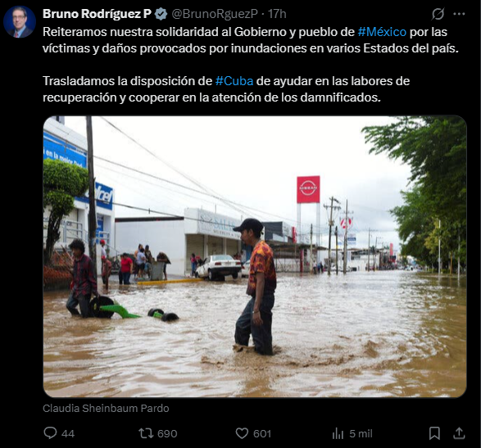Open the @BrunoRguezP handle
481x448 pixels.
[215, 14]
